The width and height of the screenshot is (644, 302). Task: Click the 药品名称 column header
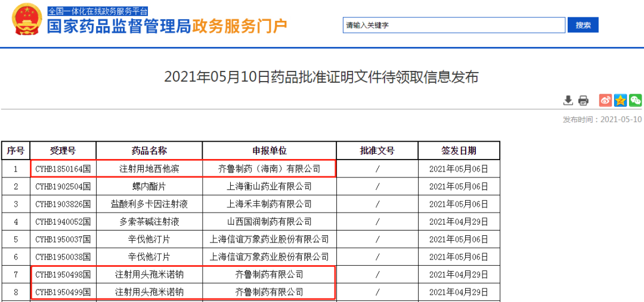149,151
